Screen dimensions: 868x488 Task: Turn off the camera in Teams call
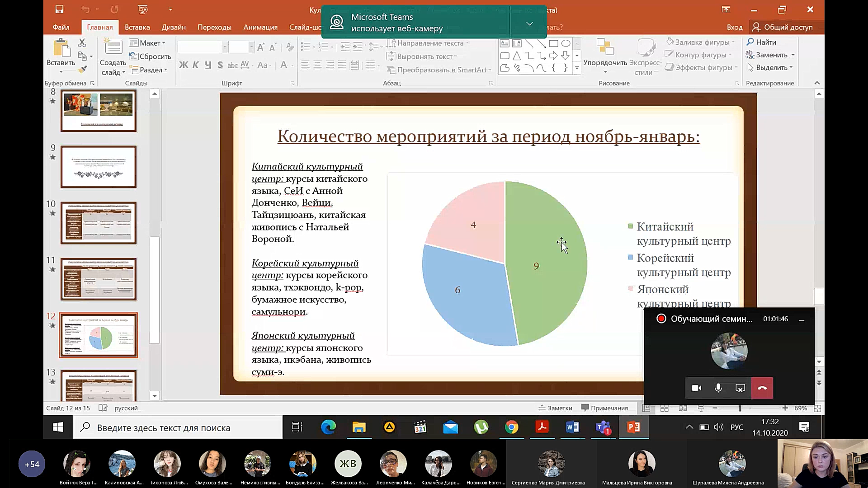pos(696,388)
